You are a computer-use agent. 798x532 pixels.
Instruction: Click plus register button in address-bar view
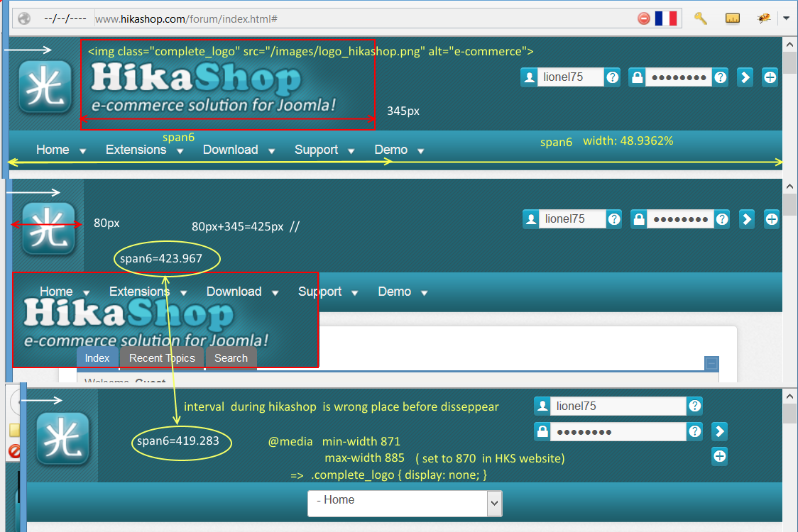(770, 77)
